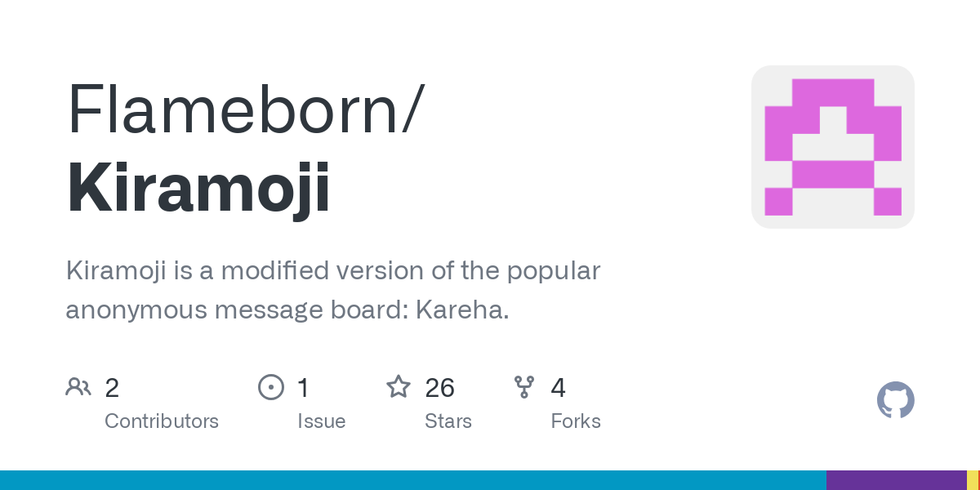Click the word Kareha in the description
The image size is (980, 490).
[460, 310]
